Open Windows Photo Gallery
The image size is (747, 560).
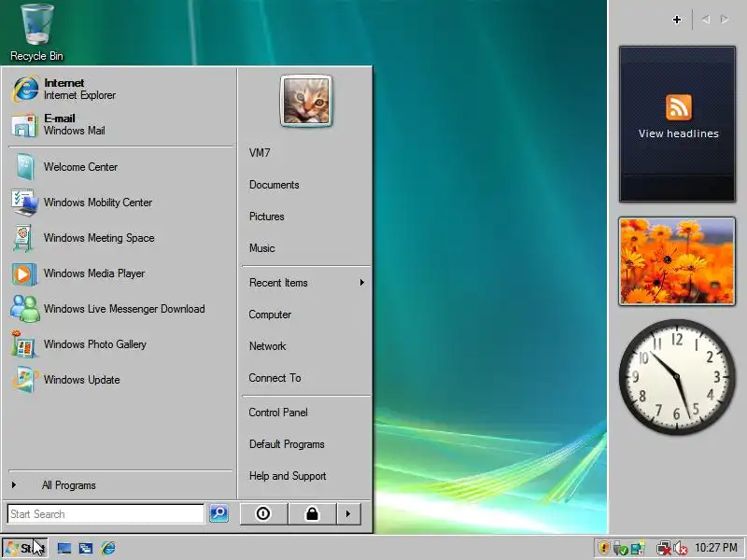[x=121, y=344]
